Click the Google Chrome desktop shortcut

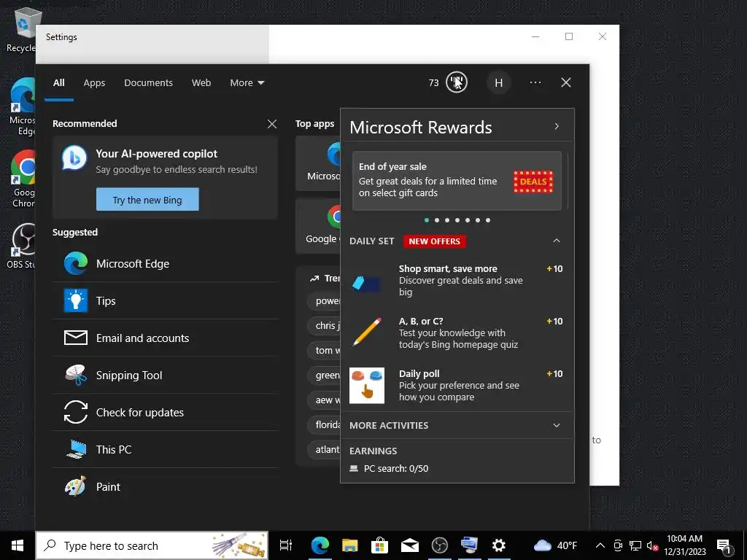pyautogui.click(x=23, y=179)
